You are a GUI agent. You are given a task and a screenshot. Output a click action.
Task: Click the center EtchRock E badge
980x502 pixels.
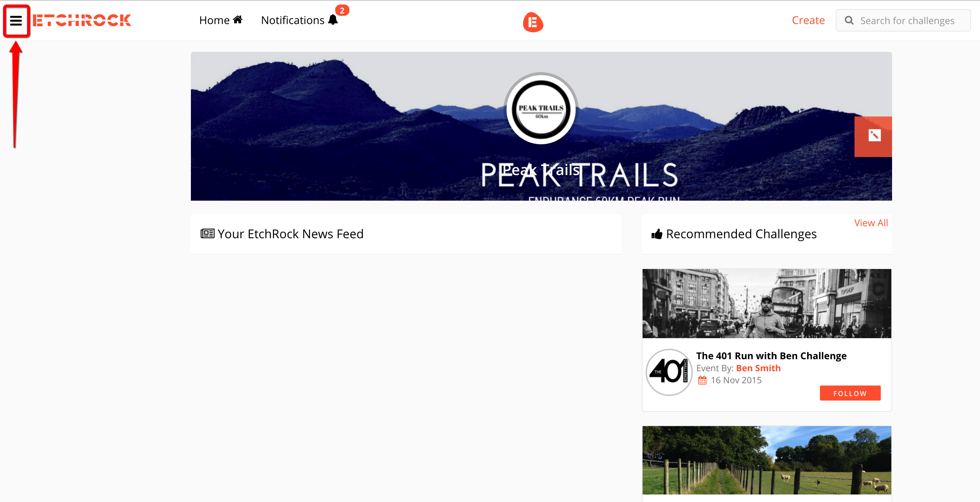pos(533,22)
